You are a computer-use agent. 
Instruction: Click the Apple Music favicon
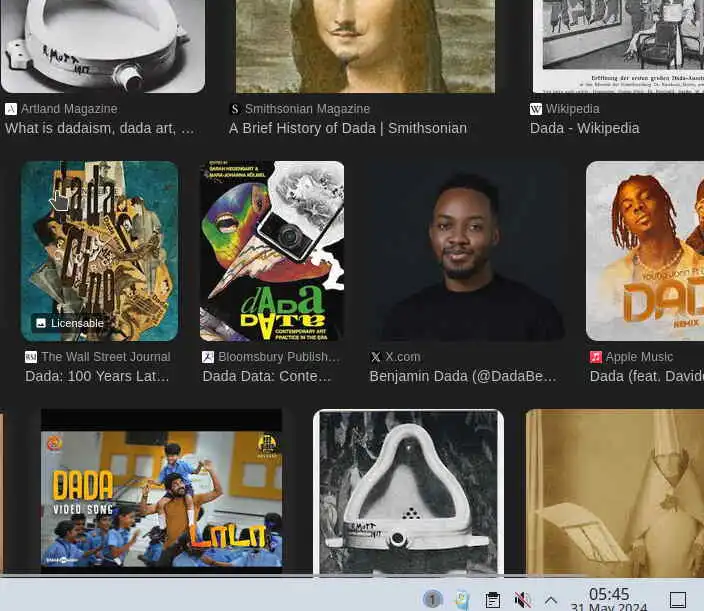(595, 357)
